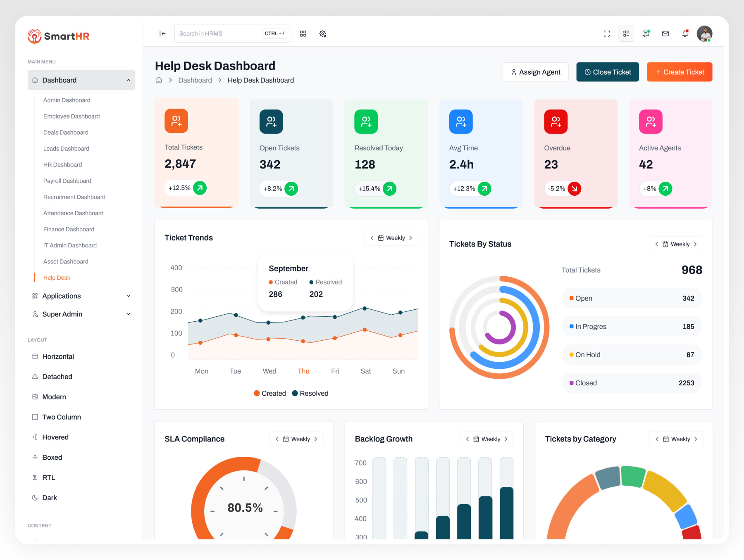Open the apps grid icon beside search
This screenshot has height=560, width=744.
click(x=303, y=34)
